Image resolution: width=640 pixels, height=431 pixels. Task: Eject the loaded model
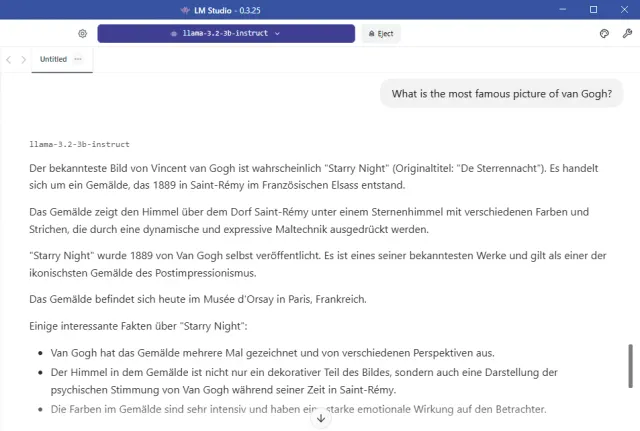[x=381, y=33]
